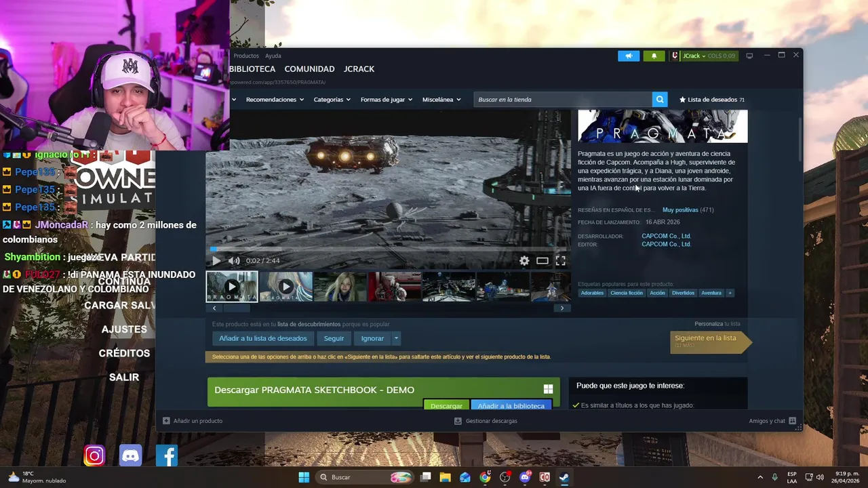Open the Amigos y chat icon
The width and height of the screenshot is (868, 488).
pyautogui.click(x=792, y=421)
